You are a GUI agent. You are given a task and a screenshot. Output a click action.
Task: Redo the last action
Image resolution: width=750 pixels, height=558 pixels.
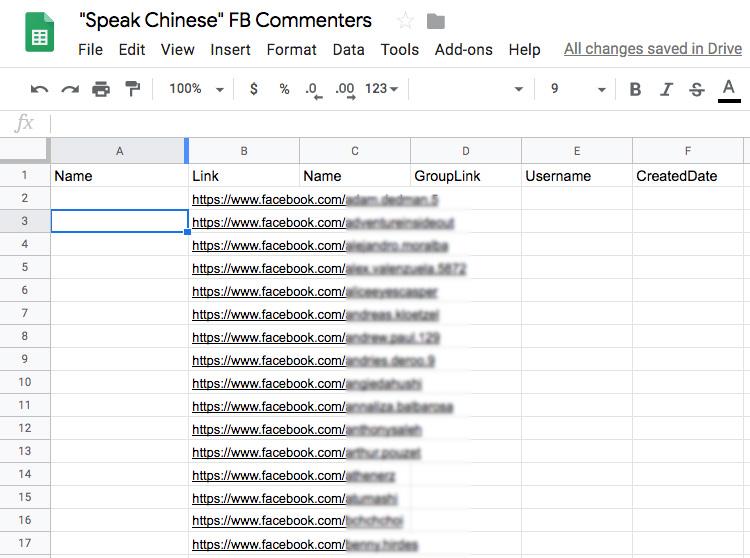tap(70, 89)
